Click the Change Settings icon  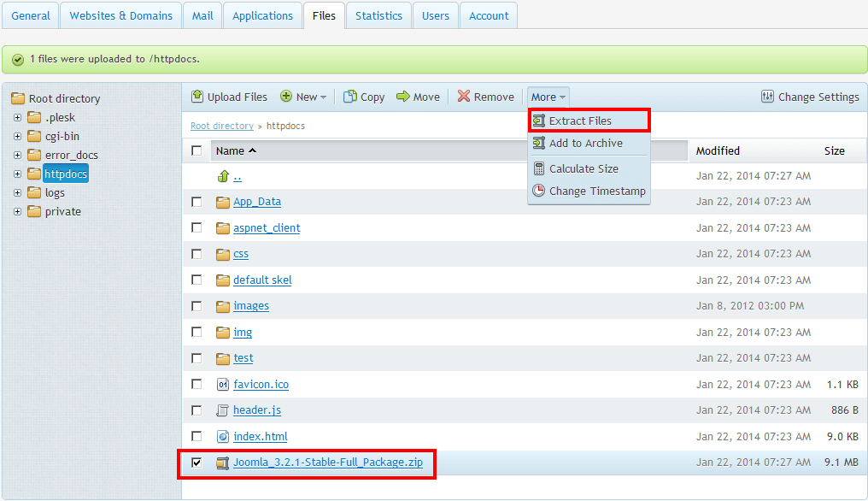tap(767, 97)
